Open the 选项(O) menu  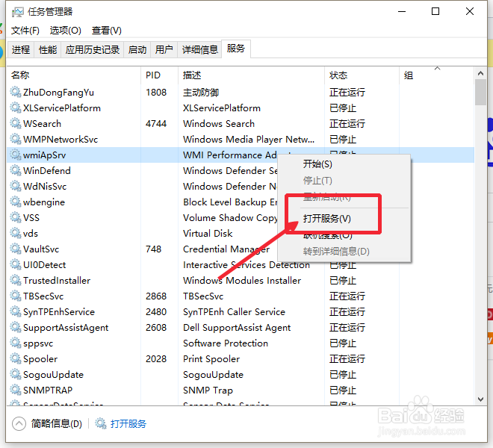tap(66, 31)
